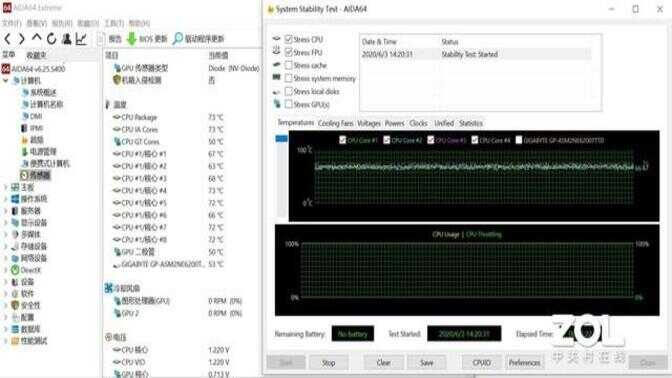Click the 报告 report toolbar item
Viewport: 672px width, 378px height.
tap(110, 39)
